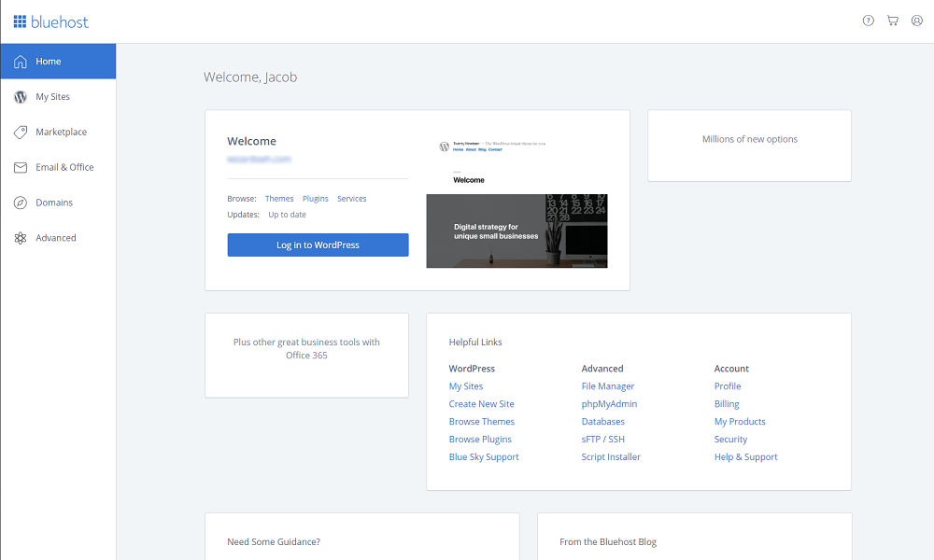Click the "WordPress" column heading in Helpful Links
Viewport: 934px width, 560px height.
[x=472, y=369]
